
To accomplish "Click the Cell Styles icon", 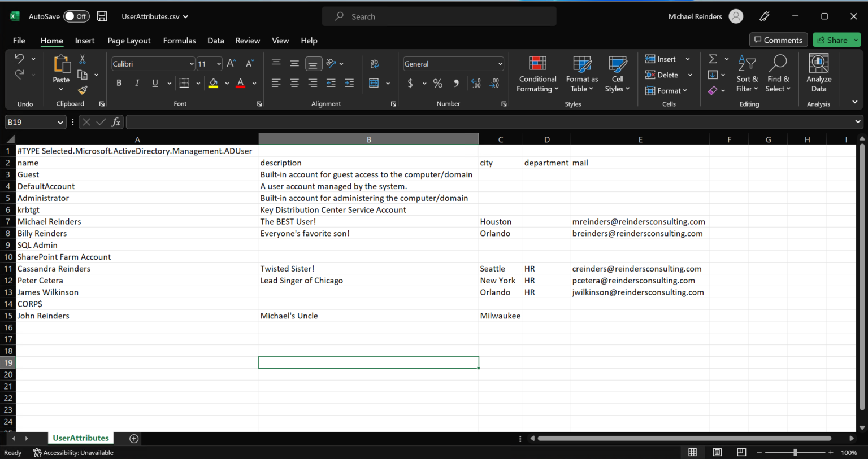I will coord(617,74).
